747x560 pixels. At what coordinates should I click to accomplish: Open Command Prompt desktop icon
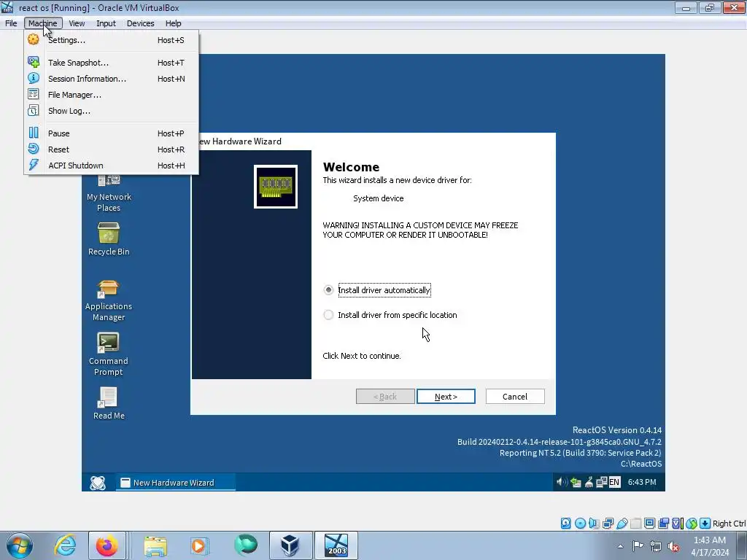pyautogui.click(x=109, y=355)
